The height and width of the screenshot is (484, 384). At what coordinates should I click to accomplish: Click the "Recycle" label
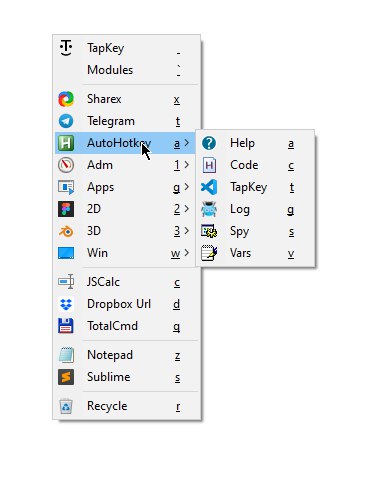tap(107, 406)
